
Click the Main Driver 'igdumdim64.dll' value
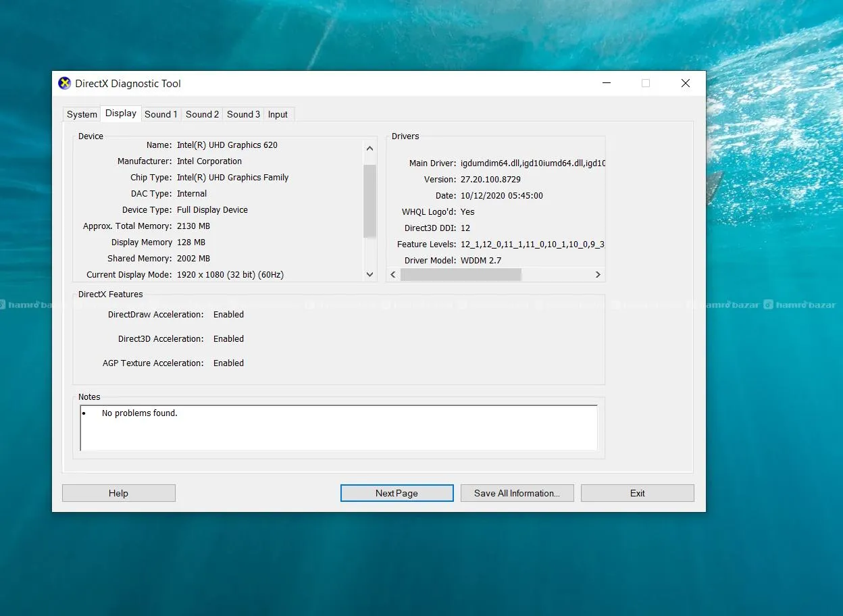click(532, 163)
